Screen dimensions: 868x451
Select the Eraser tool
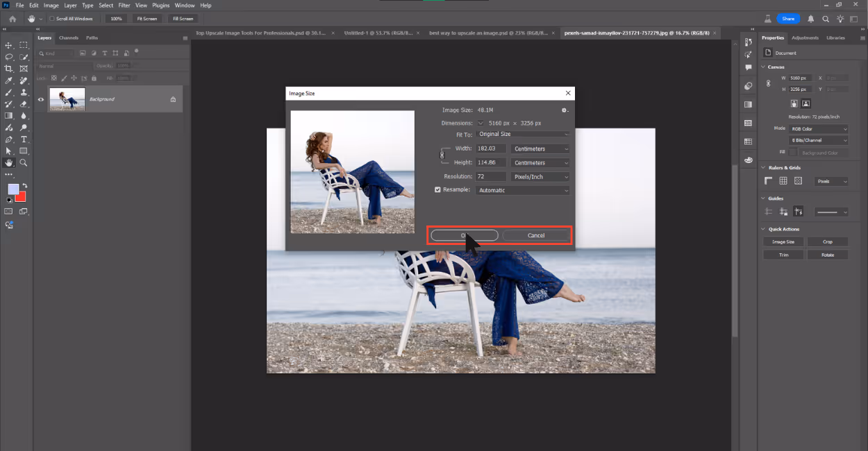point(24,104)
